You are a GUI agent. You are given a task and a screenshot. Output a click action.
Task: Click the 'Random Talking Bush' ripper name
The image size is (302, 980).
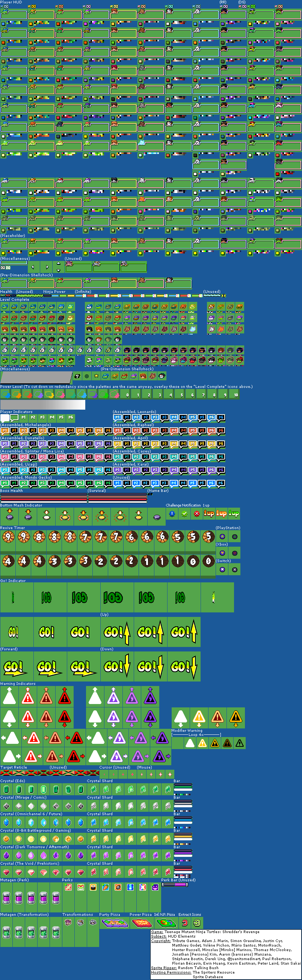[198, 968]
